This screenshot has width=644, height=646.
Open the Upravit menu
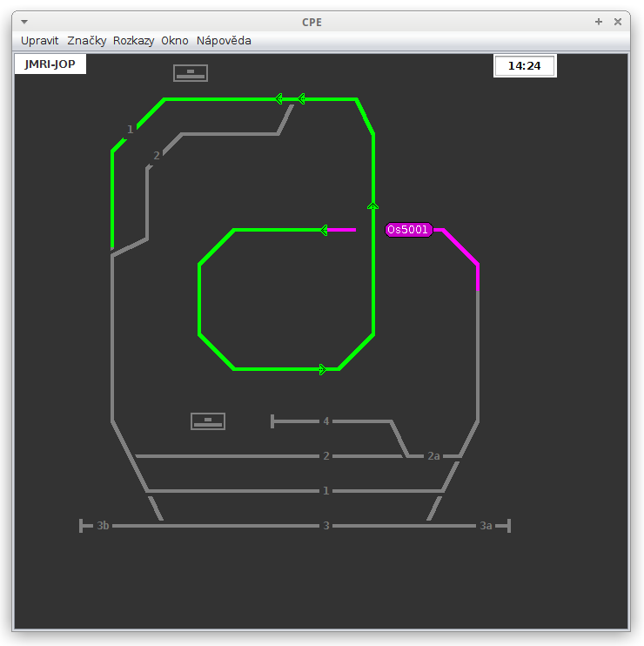(39, 41)
